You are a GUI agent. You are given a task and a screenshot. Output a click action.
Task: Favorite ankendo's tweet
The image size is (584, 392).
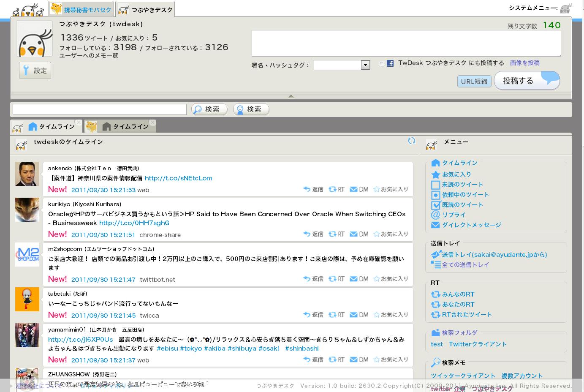(x=391, y=189)
